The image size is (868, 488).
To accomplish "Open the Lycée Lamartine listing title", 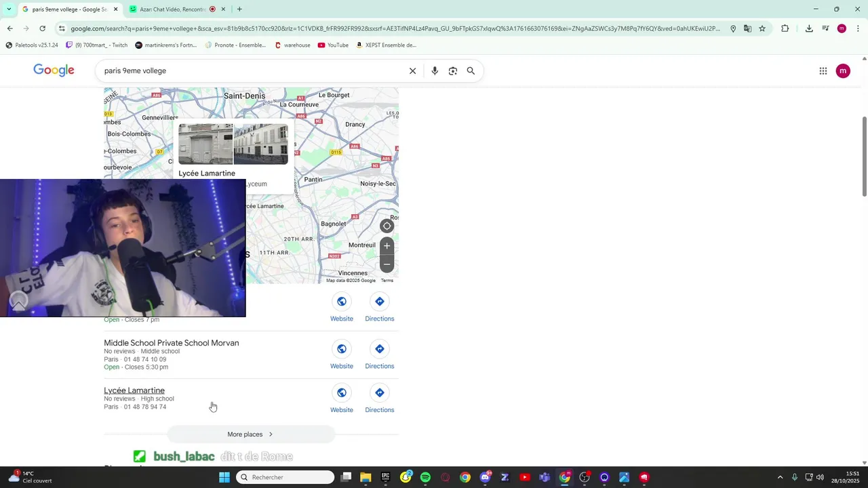I will point(134,390).
